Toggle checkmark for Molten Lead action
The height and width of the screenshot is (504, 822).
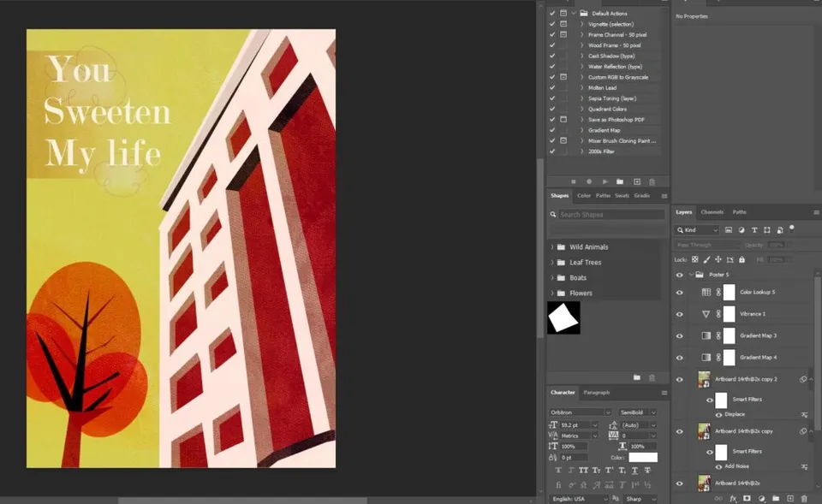[552, 87]
